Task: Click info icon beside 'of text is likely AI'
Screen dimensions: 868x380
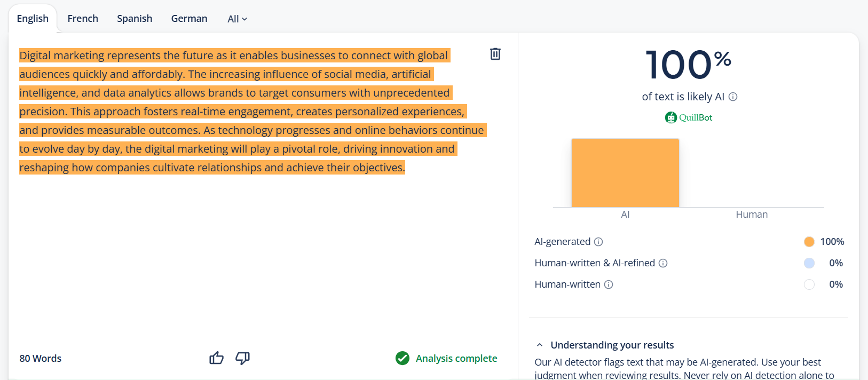Action: (733, 97)
